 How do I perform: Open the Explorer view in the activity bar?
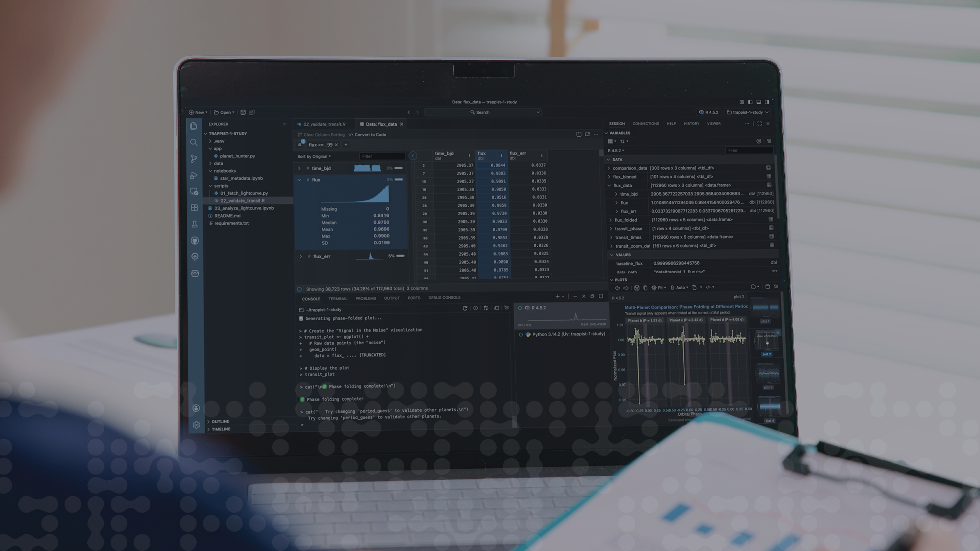click(x=194, y=126)
